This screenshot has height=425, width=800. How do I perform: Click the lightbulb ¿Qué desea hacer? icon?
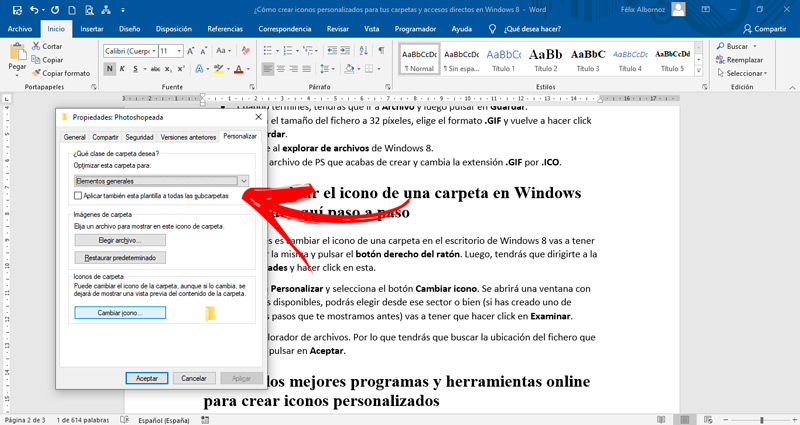492,29
